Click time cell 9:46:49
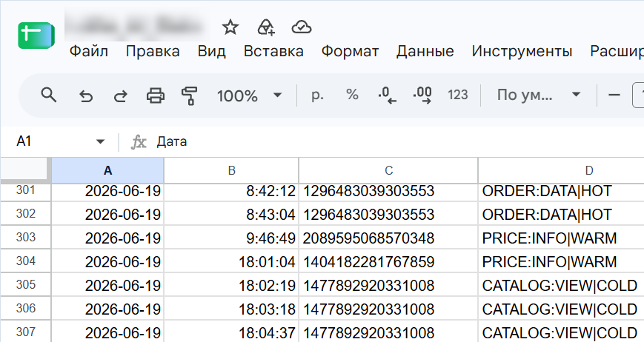The image size is (644, 342). [x=231, y=238]
